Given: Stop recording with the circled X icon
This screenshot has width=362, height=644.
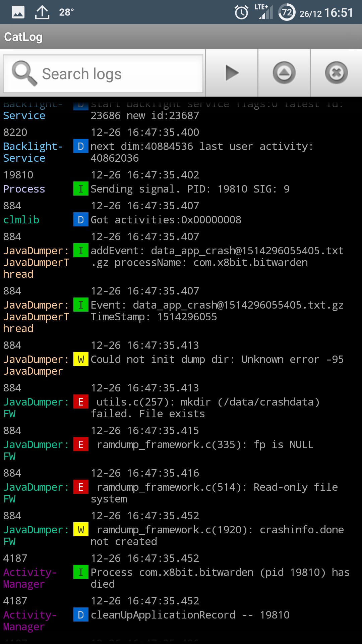Looking at the screenshot, I should point(337,73).
